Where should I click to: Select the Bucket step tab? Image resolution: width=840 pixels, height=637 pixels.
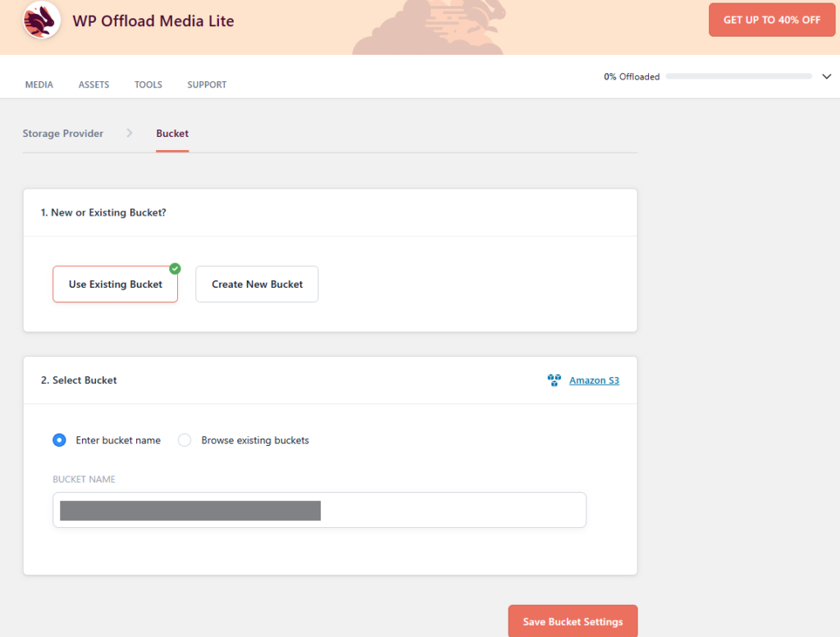172,134
